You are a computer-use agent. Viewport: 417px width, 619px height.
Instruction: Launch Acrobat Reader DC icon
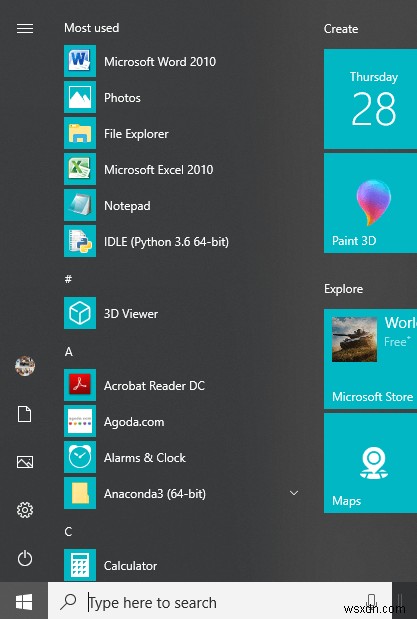coord(80,385)
